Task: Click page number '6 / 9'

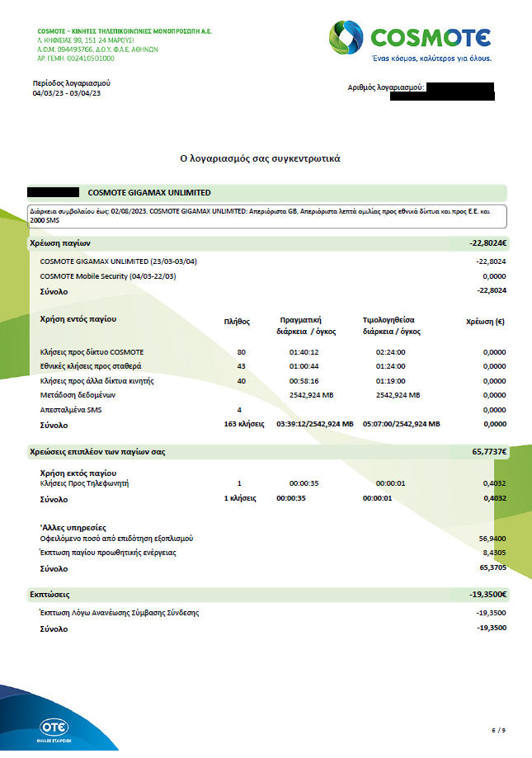Action: click(499, 731)
